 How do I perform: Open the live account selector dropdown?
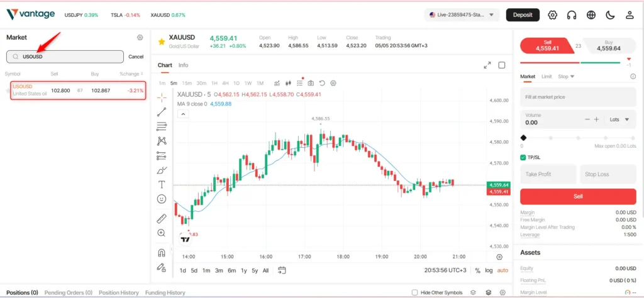[x=462, y=15]
